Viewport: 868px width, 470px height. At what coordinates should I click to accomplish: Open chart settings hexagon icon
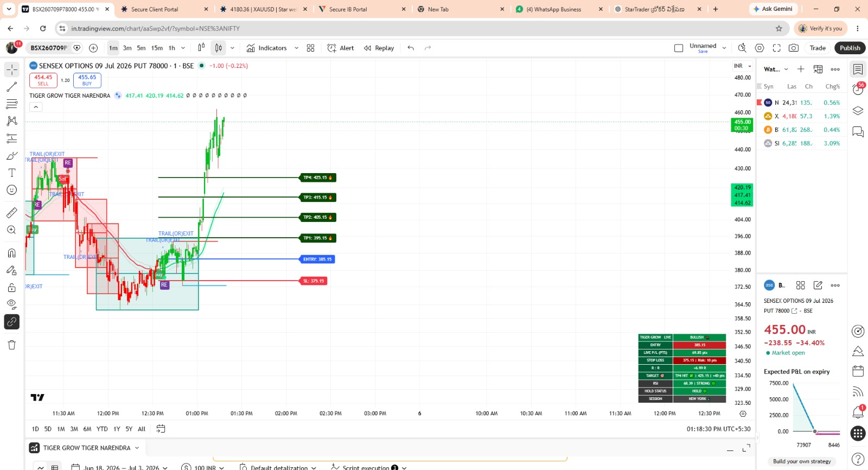pyautogui.click(x=759, y=48)
